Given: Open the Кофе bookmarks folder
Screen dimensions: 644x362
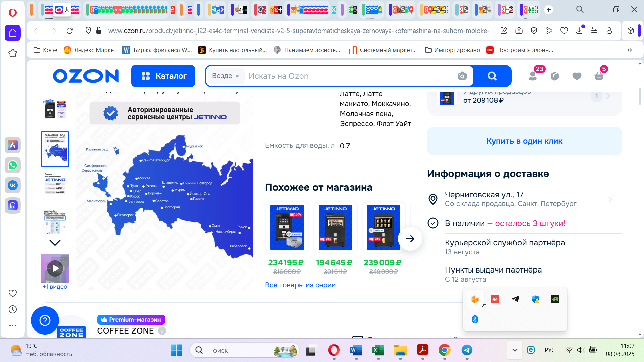Looking at the screenshot, I should (46, 50).
